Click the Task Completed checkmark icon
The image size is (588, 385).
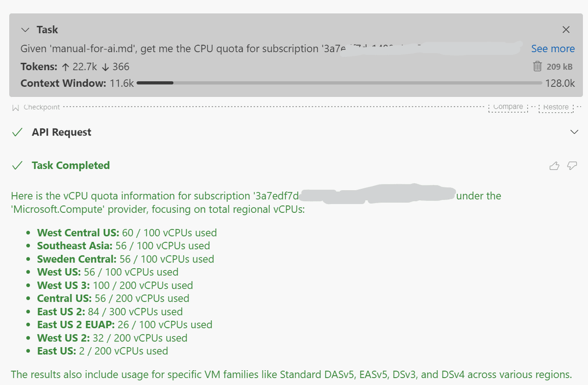(x=18, y=165)
